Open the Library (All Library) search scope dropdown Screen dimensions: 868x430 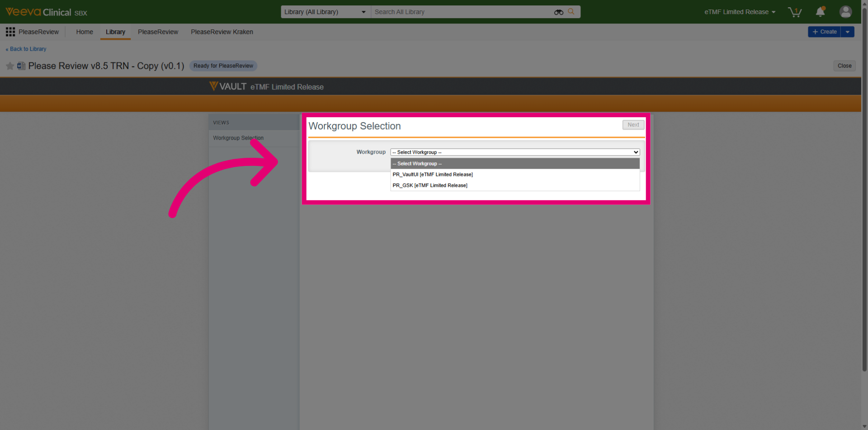click(325, 12)
